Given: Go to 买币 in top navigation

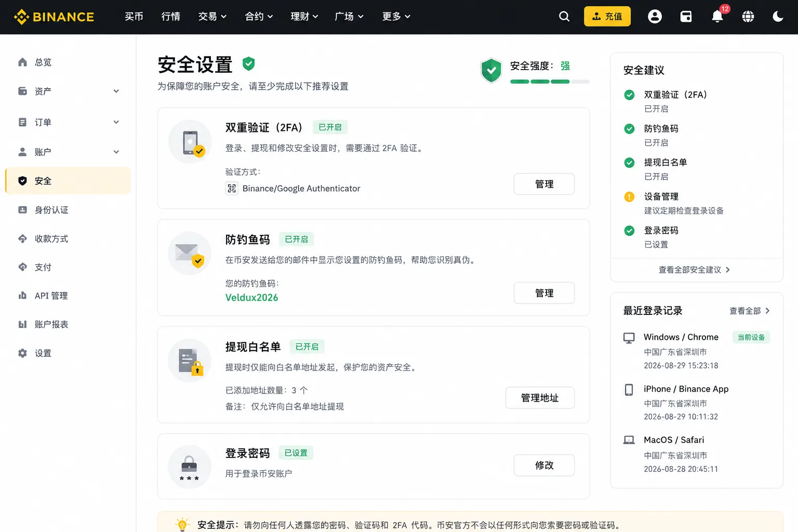Looking at the screenshot, I should point(134,17).
